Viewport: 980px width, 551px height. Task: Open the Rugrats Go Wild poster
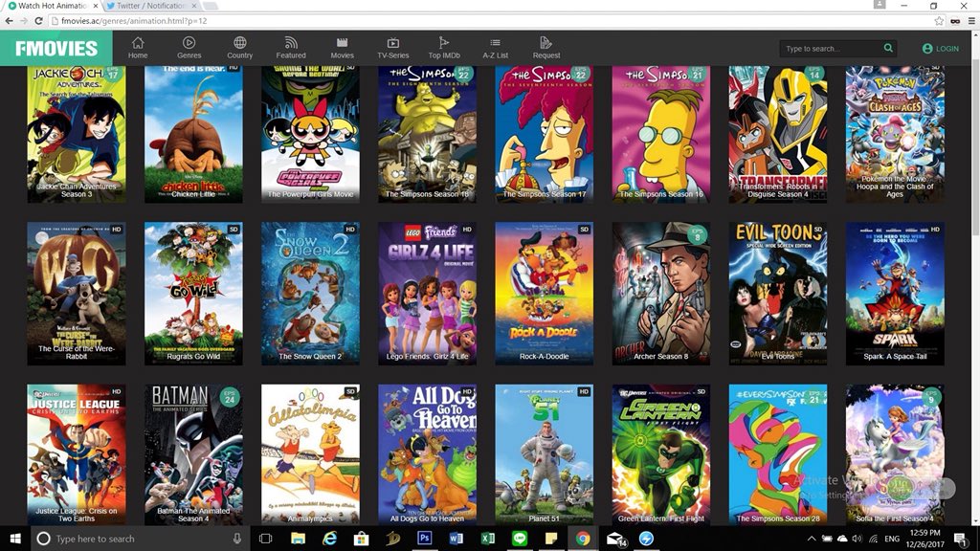click(193, 294)
